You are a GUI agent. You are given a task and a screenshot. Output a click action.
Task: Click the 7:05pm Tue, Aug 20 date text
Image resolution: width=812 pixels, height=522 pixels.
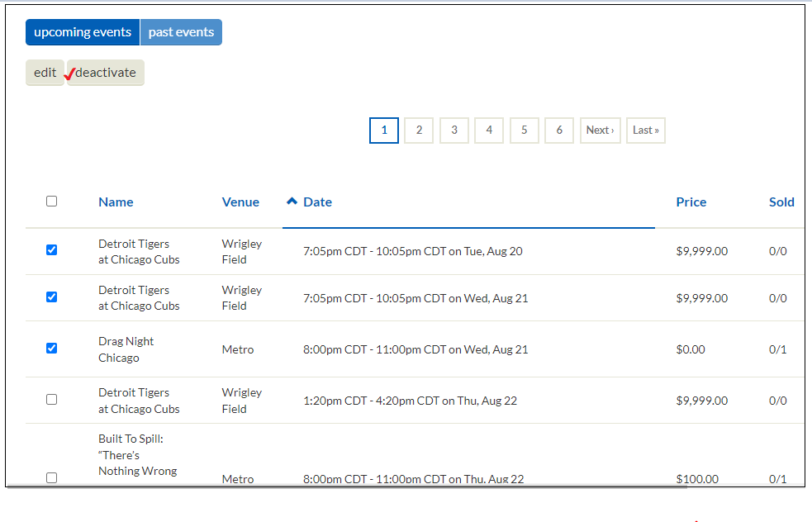click(x=413, y=251)
